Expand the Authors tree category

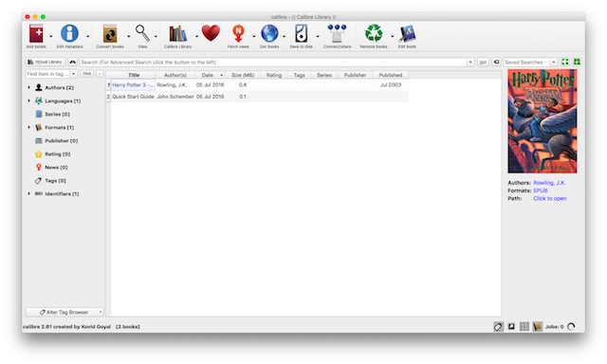tap(28, 87)
